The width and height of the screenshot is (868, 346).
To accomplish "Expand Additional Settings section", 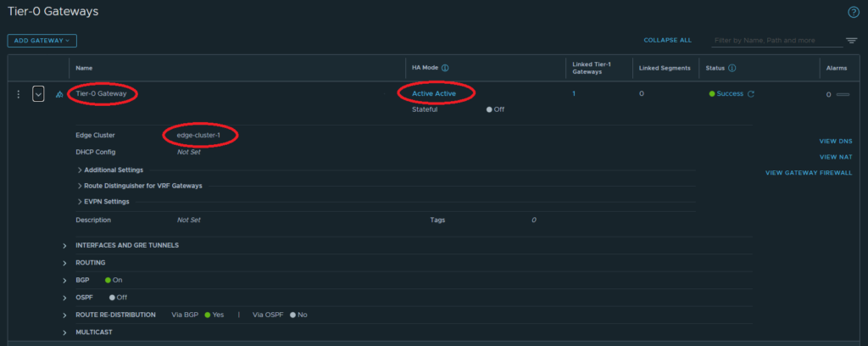I will [80, 170].
